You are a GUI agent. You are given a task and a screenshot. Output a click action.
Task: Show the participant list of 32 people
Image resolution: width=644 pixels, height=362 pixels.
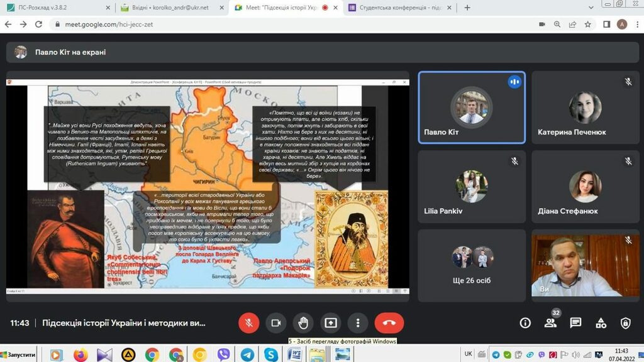coord(550,323)
